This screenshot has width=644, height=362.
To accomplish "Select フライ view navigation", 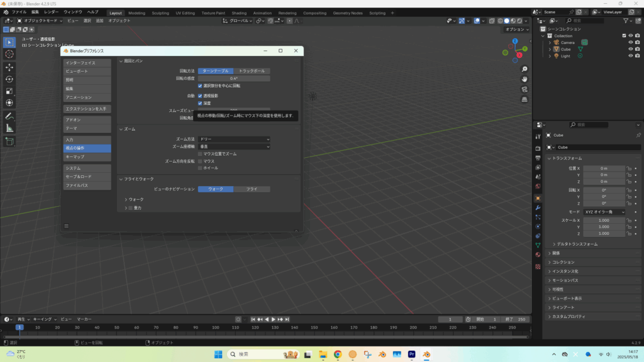I will point(252,189).
